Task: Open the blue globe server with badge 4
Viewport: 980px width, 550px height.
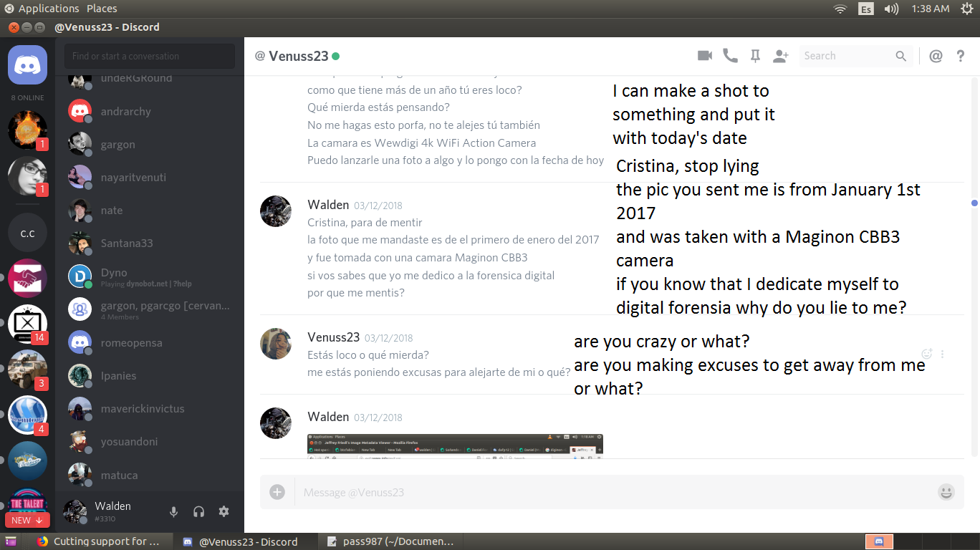Action: pos(27,415)
